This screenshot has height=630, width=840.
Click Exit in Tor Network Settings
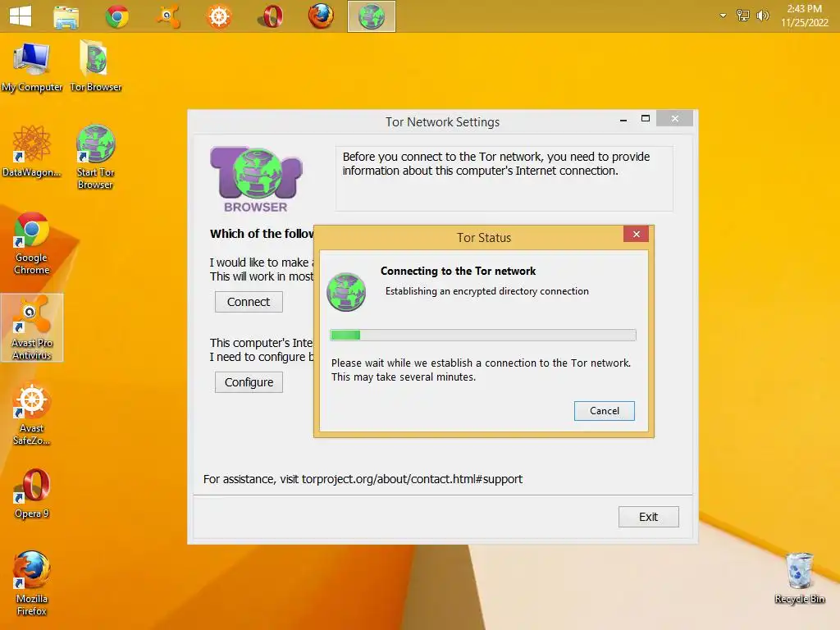pos(648,517)
